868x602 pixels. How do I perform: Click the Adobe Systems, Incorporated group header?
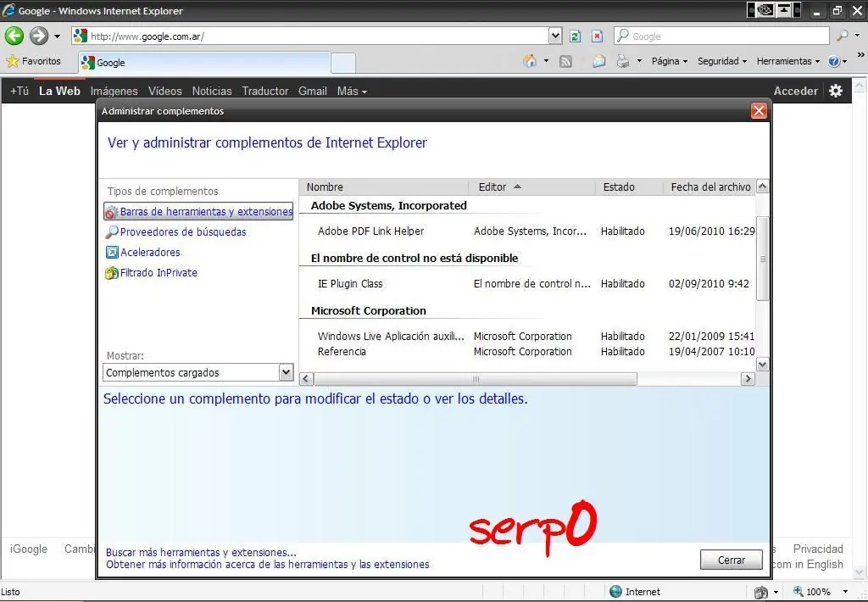[388, 205]
